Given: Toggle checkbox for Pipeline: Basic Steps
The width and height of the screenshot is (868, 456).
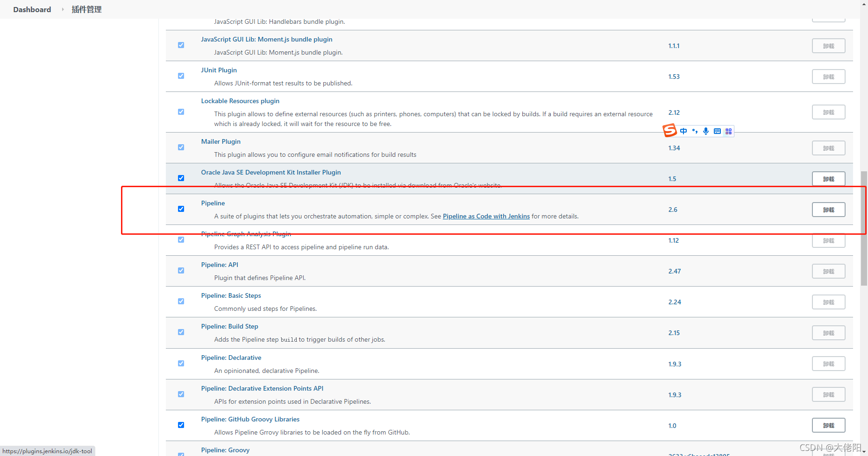Looking at the screenshot, I should pos(181,302).
